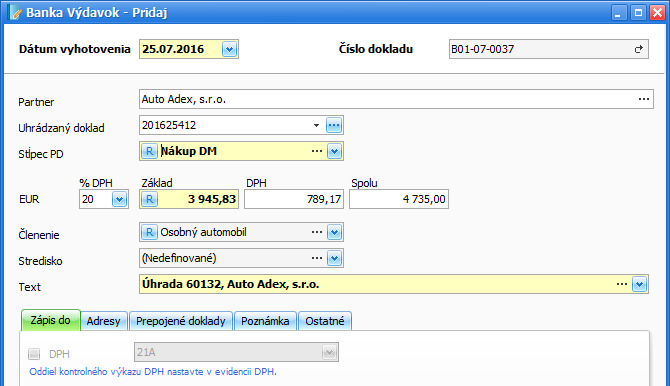Viewport: 670px width, 386px height.
Task: Click the Stredisko value (Nedefinované)
Action: (179, 258)
